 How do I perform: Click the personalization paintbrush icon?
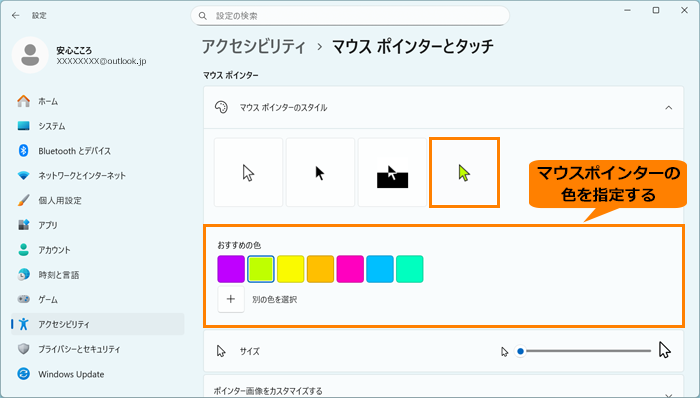(x=24, y=200)
